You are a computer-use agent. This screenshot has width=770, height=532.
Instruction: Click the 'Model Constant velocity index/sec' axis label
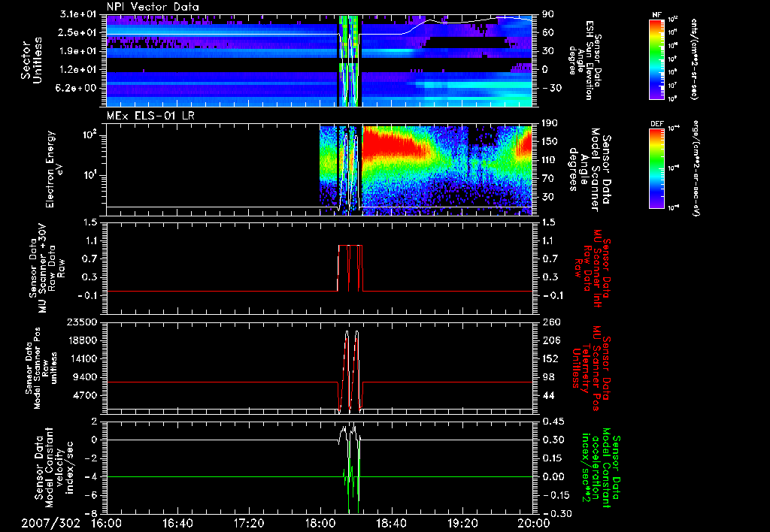coord(53,467)
